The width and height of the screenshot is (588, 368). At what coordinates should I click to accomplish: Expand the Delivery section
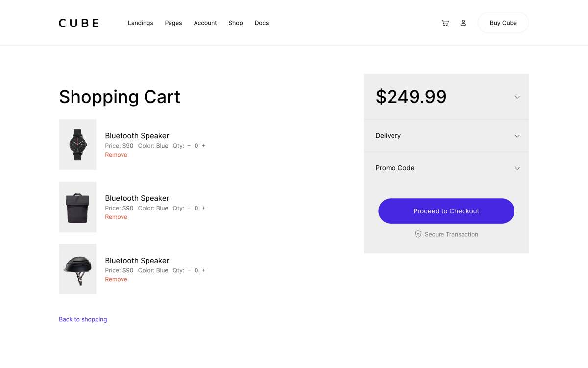[517, 136]
